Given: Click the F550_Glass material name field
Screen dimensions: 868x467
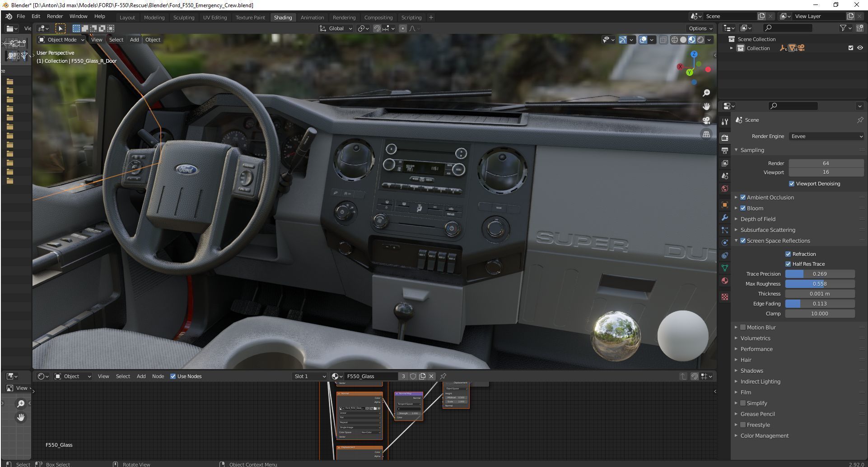Looking at the screenshot, I should pyautogui.click(x=371, y=376).
